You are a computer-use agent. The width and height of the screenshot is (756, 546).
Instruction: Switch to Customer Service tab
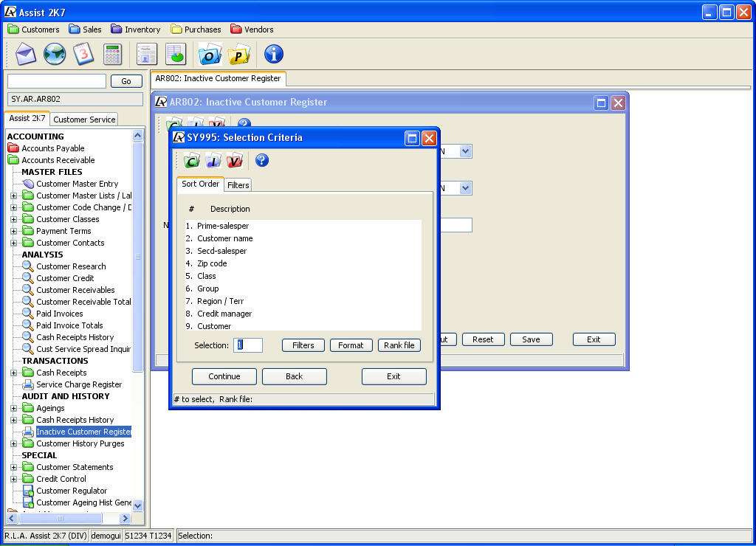pos(84,120)
